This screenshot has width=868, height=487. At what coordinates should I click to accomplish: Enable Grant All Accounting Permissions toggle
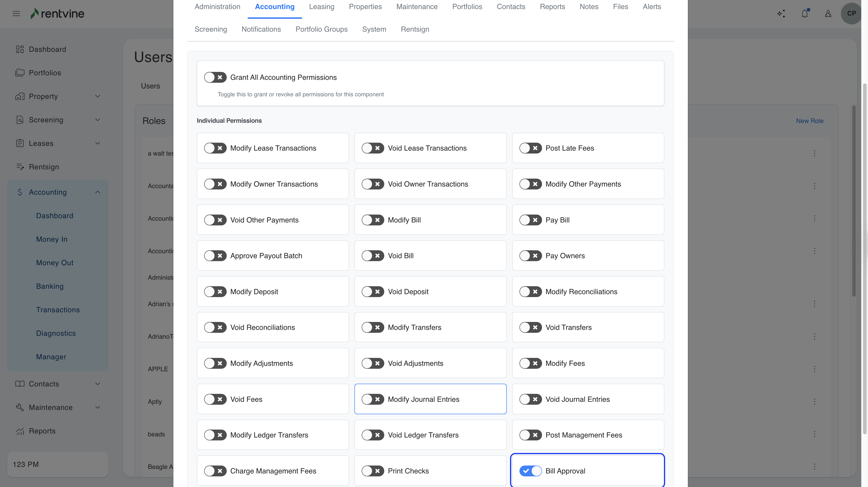tap(215, 78)
